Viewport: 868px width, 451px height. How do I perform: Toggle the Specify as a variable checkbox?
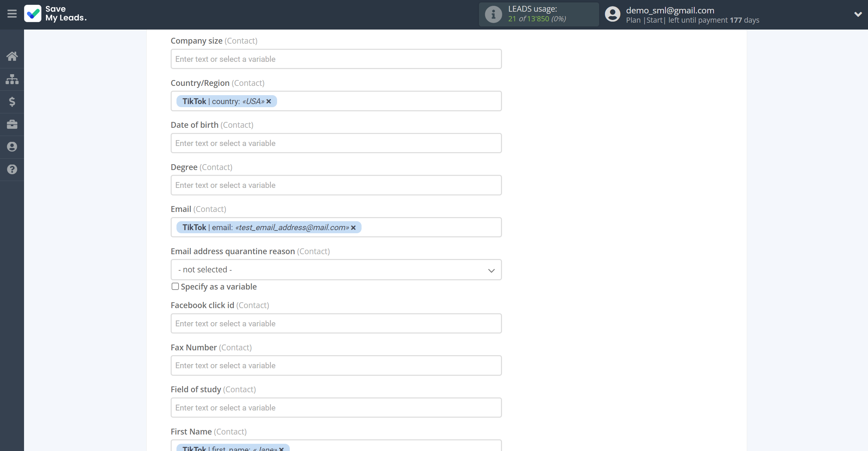[175, 286]
